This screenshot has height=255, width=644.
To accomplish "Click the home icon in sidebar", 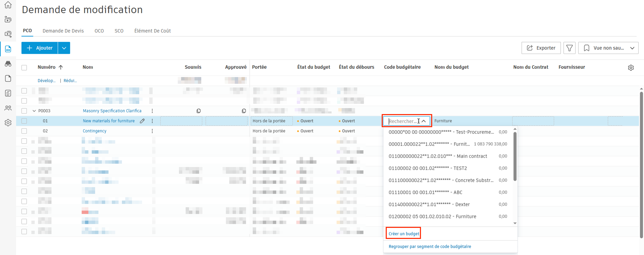I will (x=8, y=5).
